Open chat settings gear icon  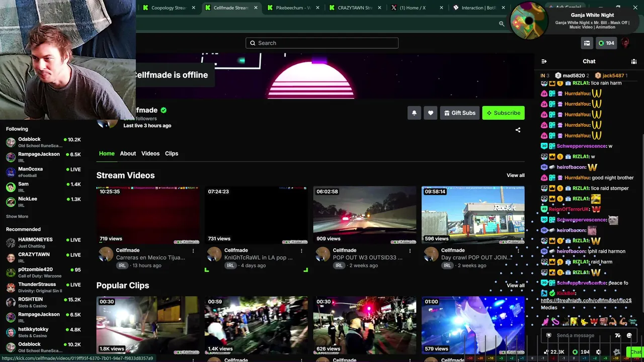[x=598, y=352]
